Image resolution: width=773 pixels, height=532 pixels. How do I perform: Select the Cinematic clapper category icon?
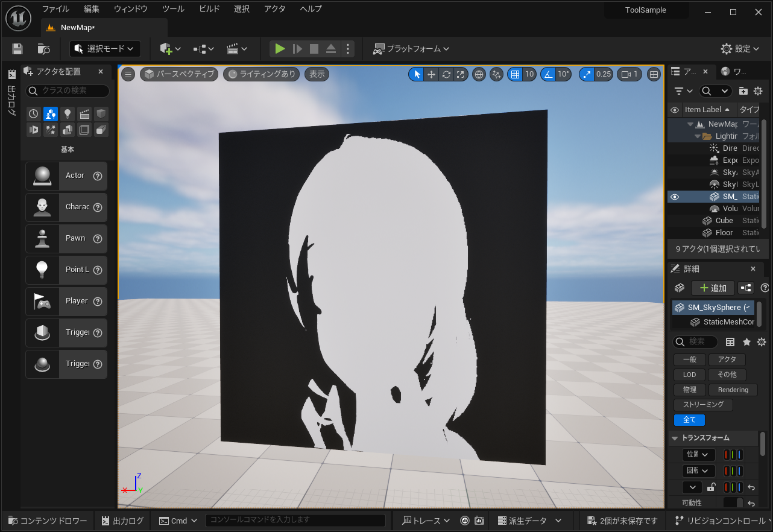point(84,113)
